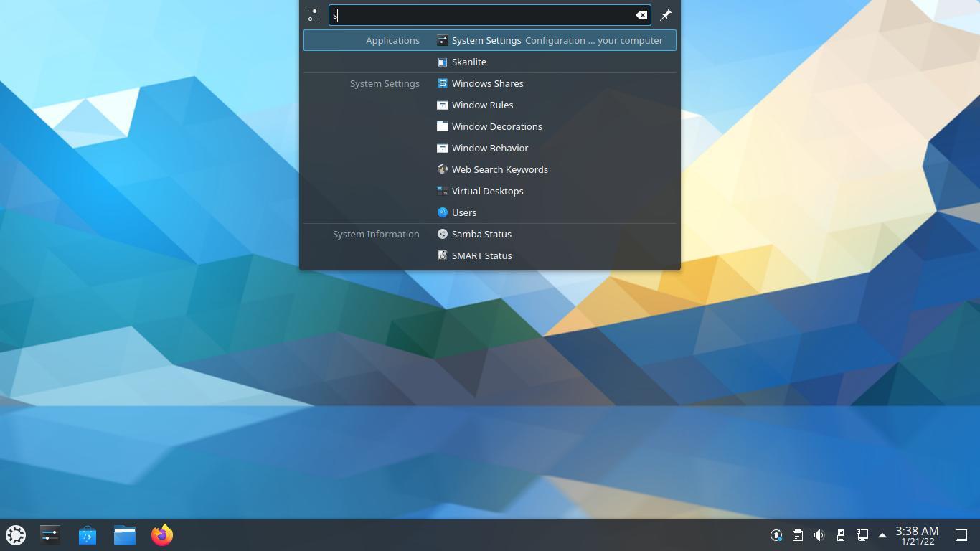The image size is (980, 551).
Task: Open KRunner search options
Action: [314, 14]
